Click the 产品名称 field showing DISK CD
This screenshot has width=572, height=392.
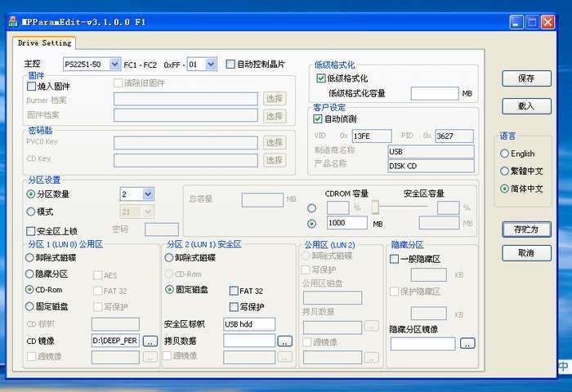[x=431, y=166]
